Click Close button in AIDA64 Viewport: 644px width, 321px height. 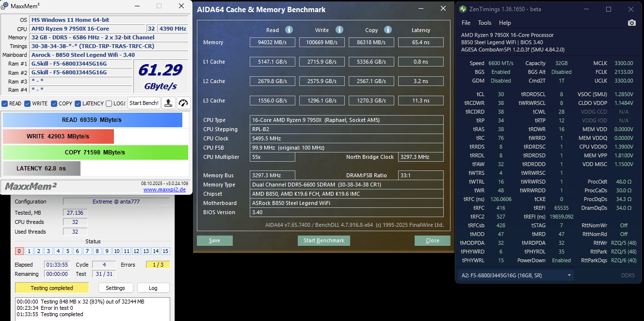pos(432,240)
